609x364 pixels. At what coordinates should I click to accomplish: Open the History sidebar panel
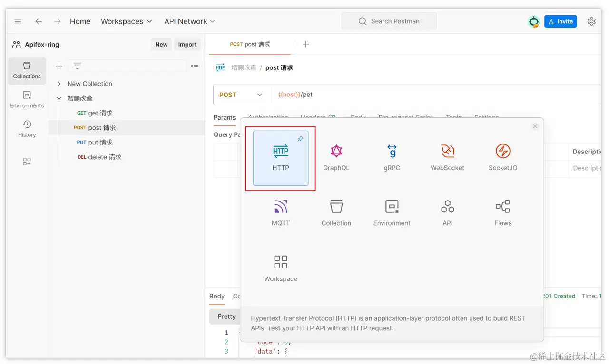pyautogui.click(x=27, y=129)
